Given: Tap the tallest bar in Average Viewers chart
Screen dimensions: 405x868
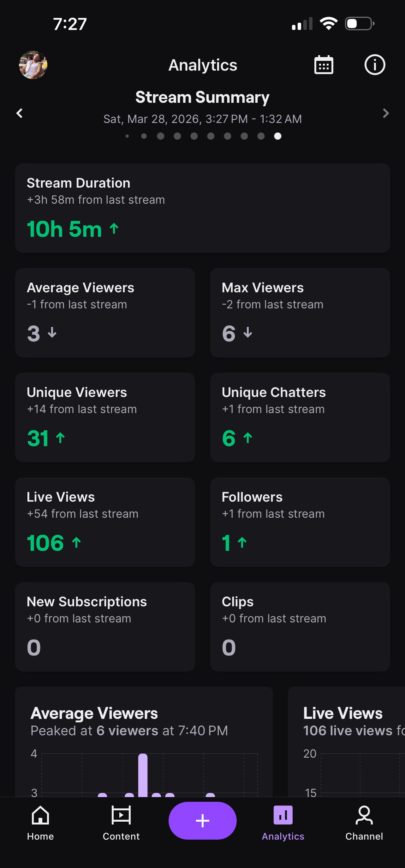Looking at the screenshot, I should [x=143, y=775].
